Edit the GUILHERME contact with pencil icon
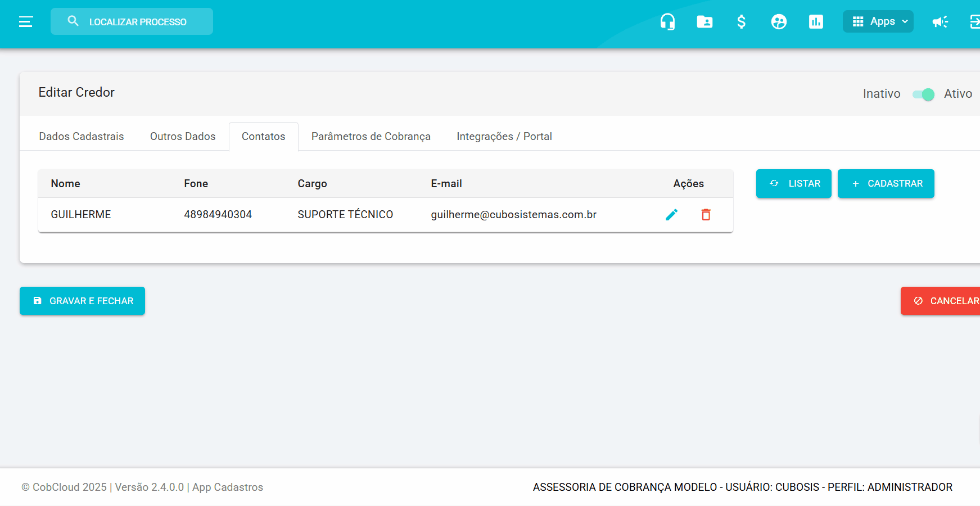 (672, 215)
